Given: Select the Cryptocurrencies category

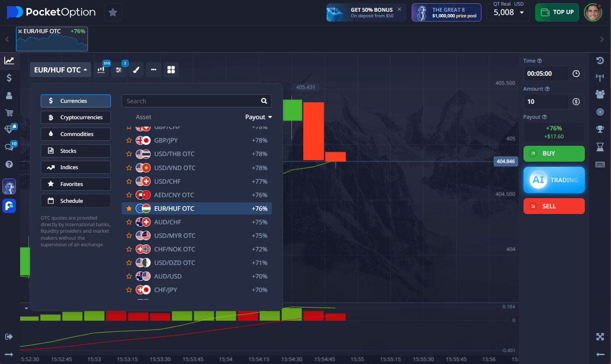Looking at the screenshot, I should pos(76,117).
